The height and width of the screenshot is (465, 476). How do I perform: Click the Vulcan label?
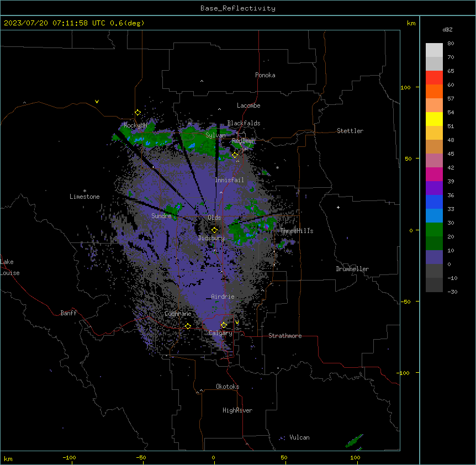click(300, 437)
